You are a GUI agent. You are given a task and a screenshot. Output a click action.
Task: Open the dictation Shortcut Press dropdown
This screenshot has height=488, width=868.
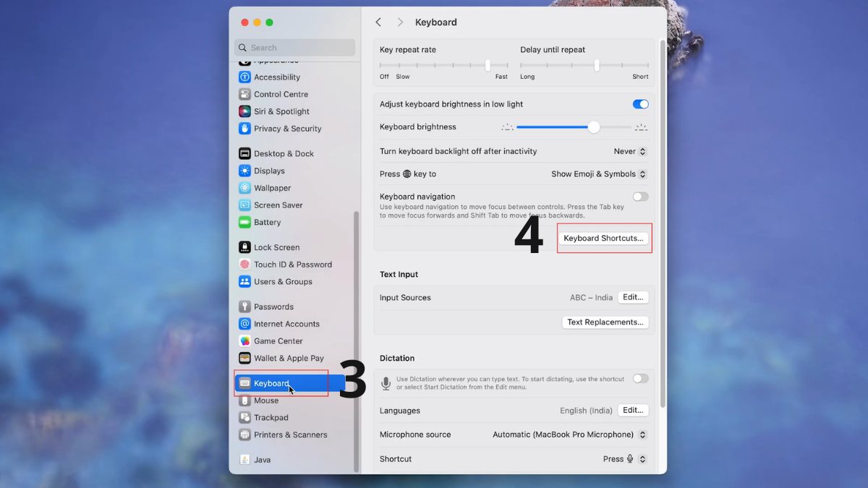(624, 459)
